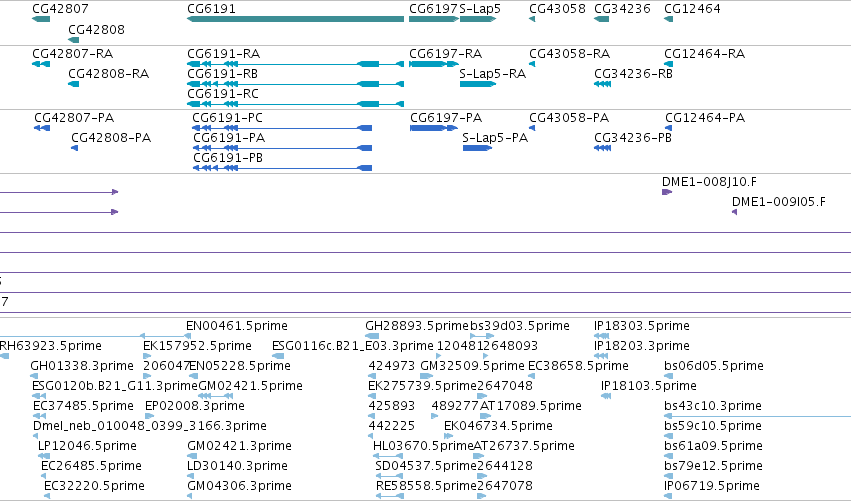Image resolution: width=851 pixels, height=501 pixels.
Task: Click the CG42807-RA transcript label
Action: 73,54
